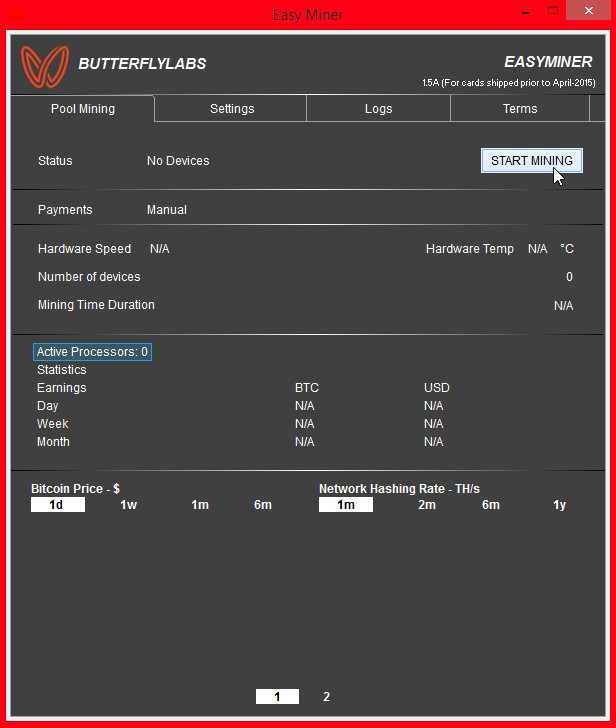Click the Week USD N/A value
616x728 pixels.
click(x=434, y=424)
